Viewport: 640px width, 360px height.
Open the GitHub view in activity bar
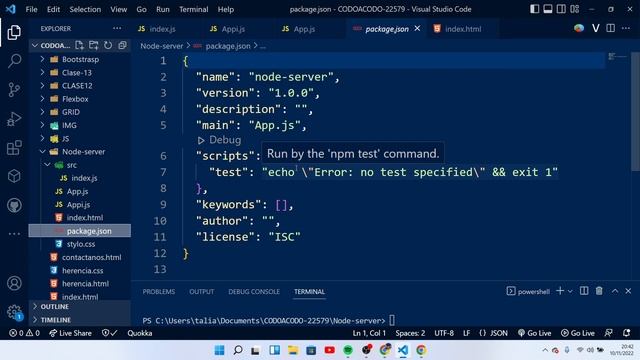(14, 205)
